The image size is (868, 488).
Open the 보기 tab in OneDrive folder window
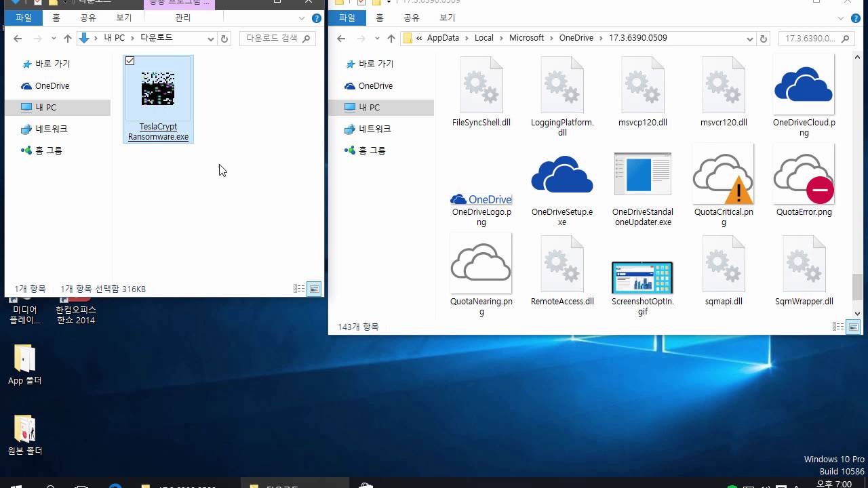point(448,18)
